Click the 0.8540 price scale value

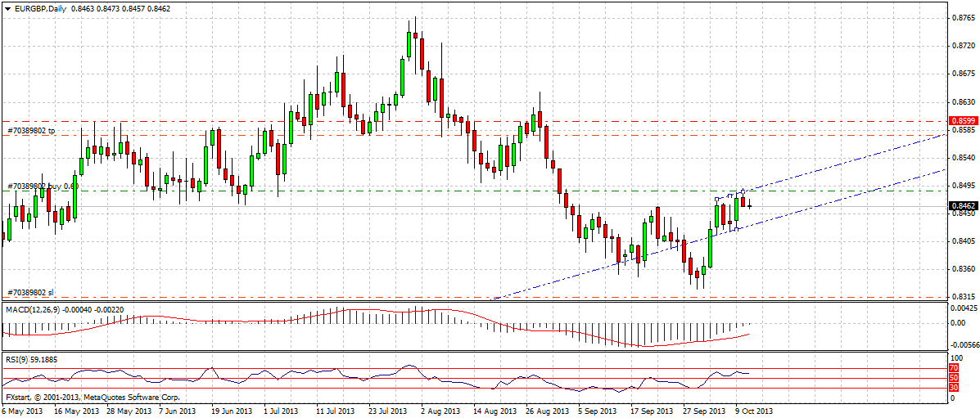(961, 157)
